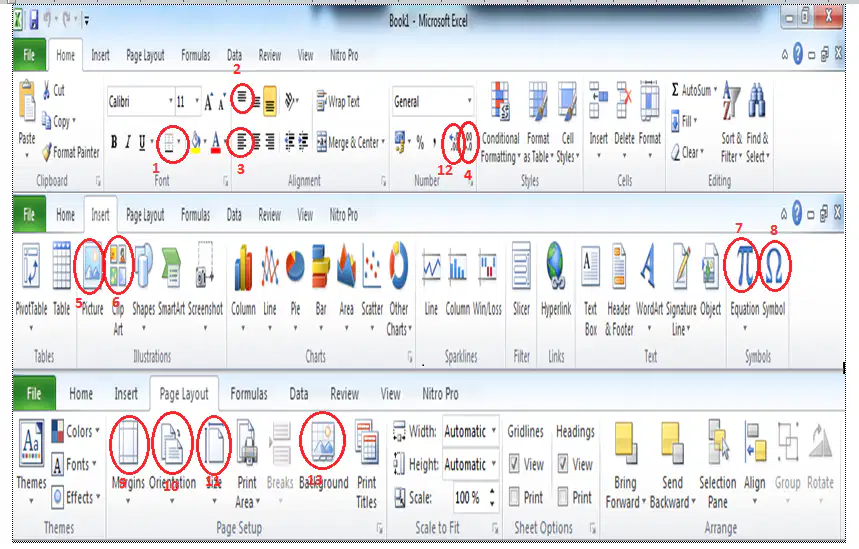Click the Insert cells button on Home ribbon
This screenshot has width=859, height=549.
(x=598, y=121)
